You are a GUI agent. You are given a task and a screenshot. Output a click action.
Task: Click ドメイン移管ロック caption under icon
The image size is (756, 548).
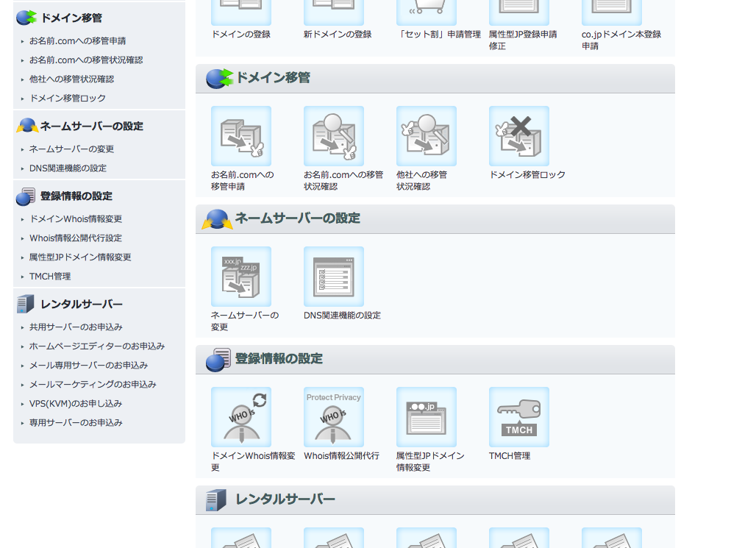point(527,174)
